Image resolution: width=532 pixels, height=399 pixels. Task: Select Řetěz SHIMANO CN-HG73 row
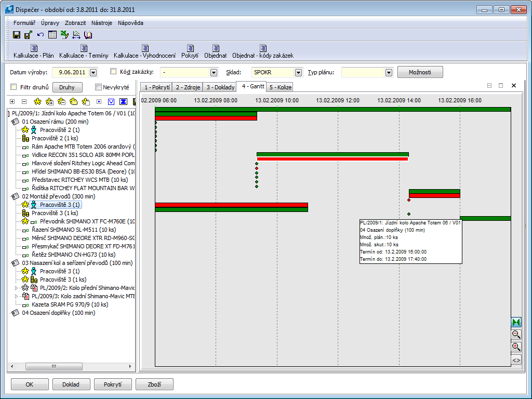point(73,255)
